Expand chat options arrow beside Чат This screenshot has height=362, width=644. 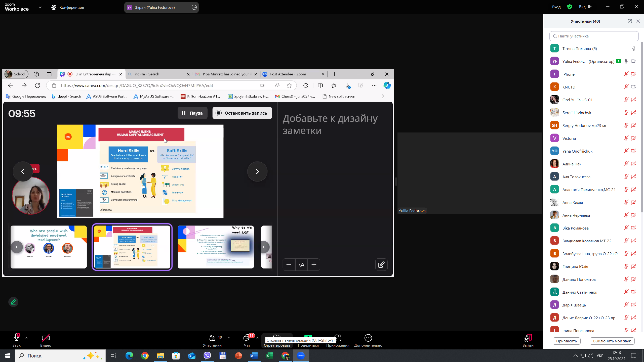257,338
